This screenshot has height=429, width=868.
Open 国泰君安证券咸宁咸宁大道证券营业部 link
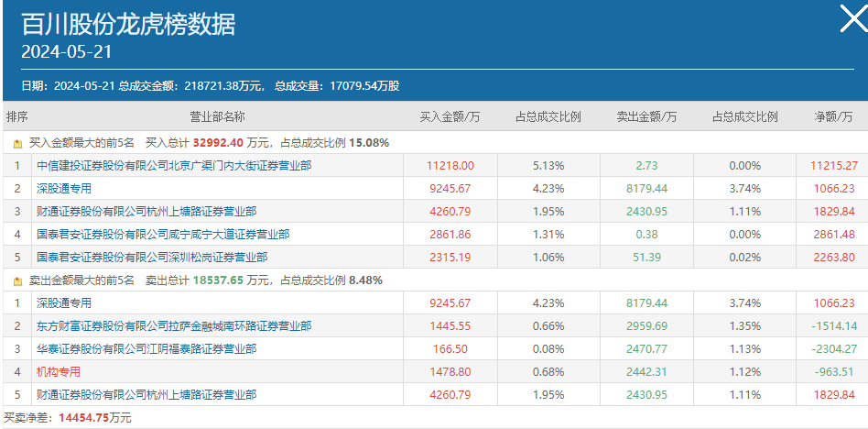[x=163, y=235]
